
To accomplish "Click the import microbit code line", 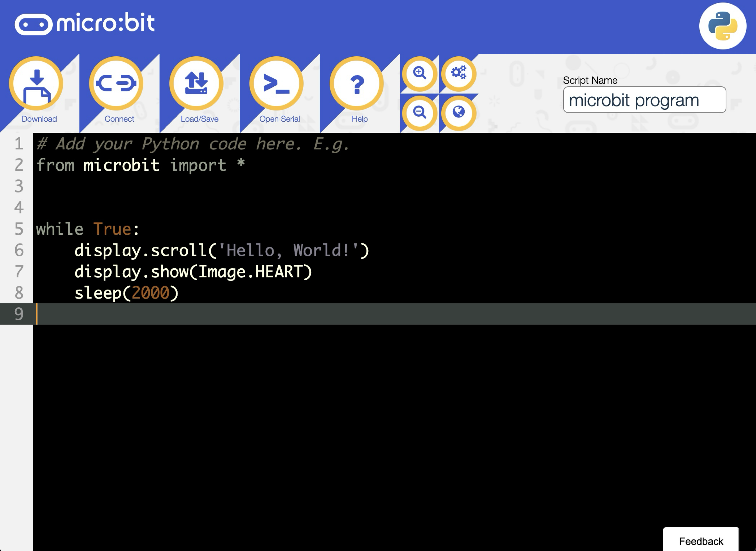I will coord(140,165).
